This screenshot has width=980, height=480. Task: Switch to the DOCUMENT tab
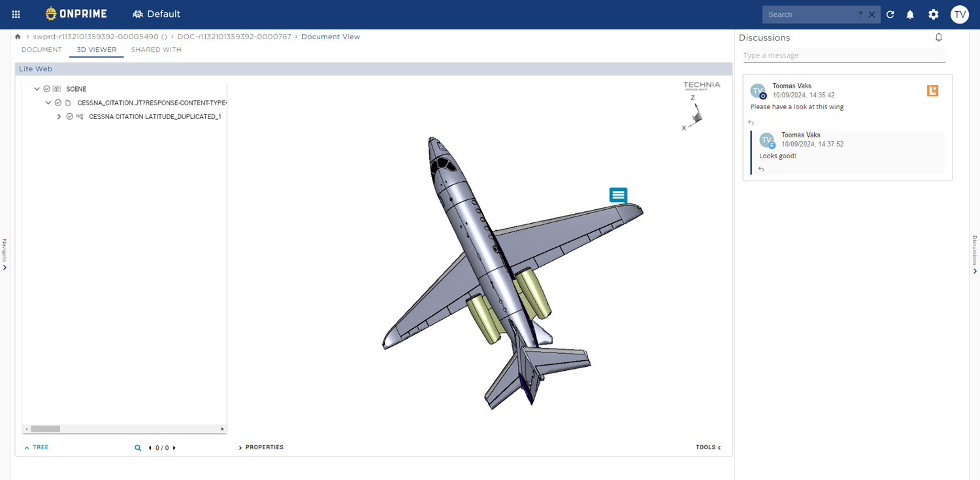click(x=42, y=50)
